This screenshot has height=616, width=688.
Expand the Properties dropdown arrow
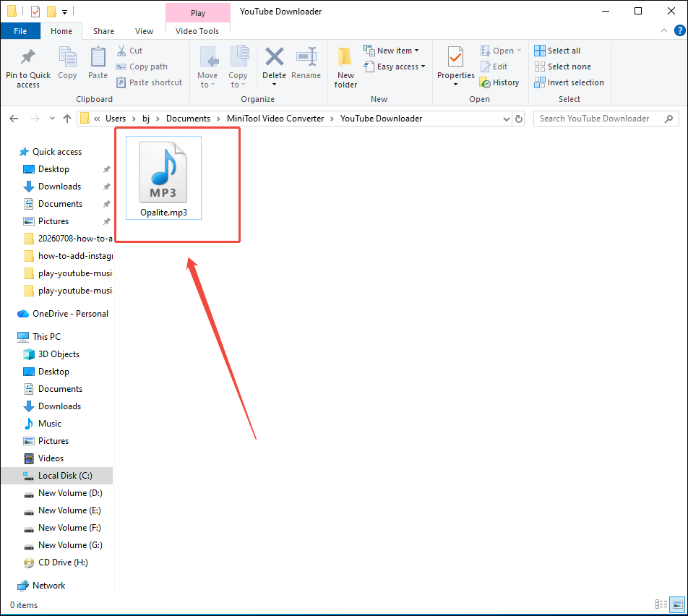point(455,85)
